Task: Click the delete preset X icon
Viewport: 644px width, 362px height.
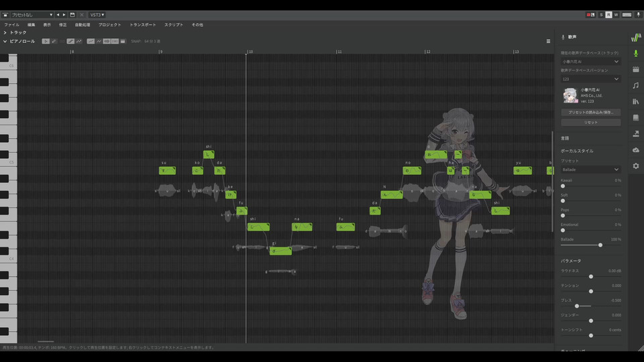Action: pyautogui.click(x=81, y=15)
